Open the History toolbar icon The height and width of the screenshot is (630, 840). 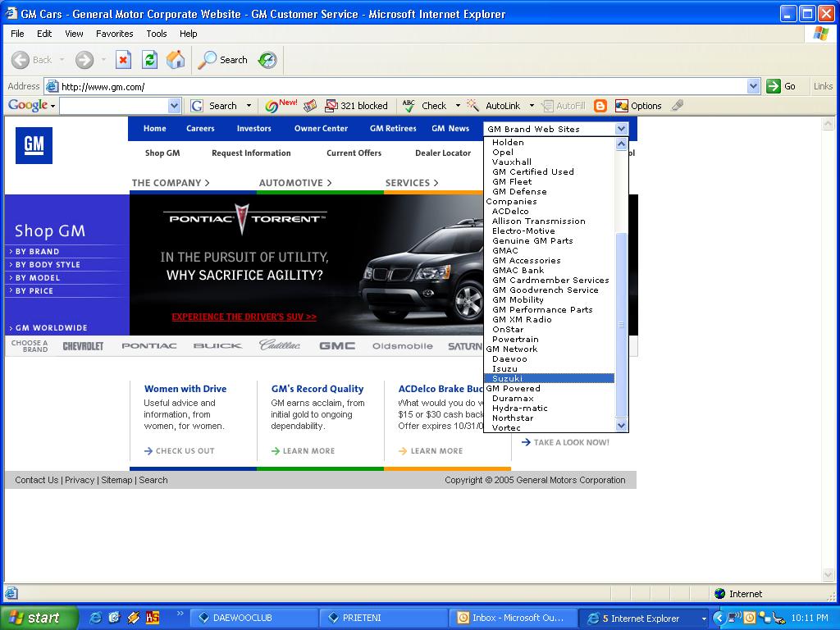click(267, 60)
